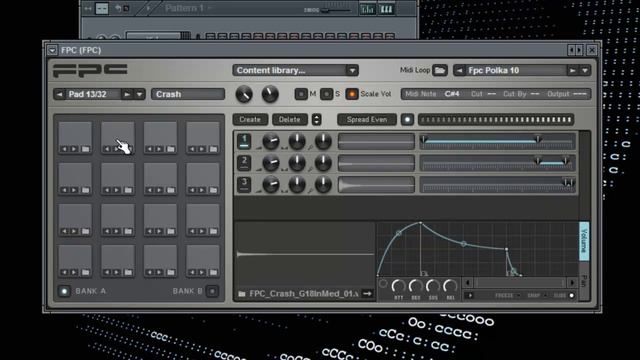
Task: Click the layer 3 waveform preview
Action: [376, 185]
